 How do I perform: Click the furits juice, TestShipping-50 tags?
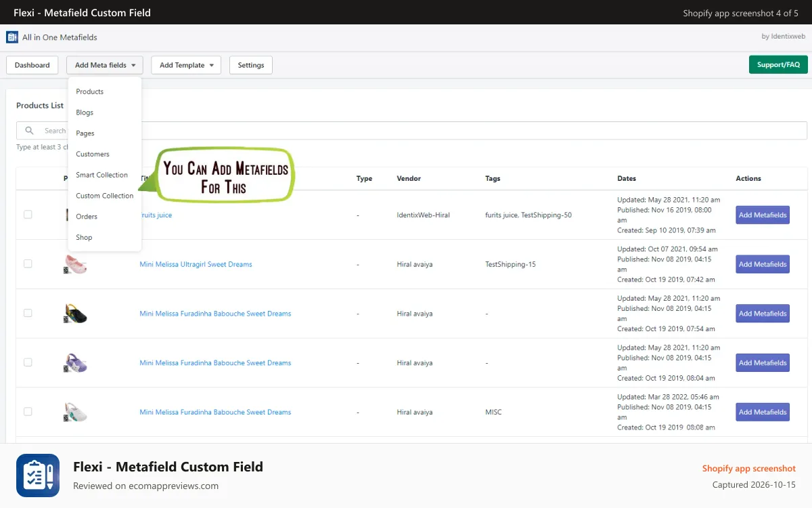point(528,215)
